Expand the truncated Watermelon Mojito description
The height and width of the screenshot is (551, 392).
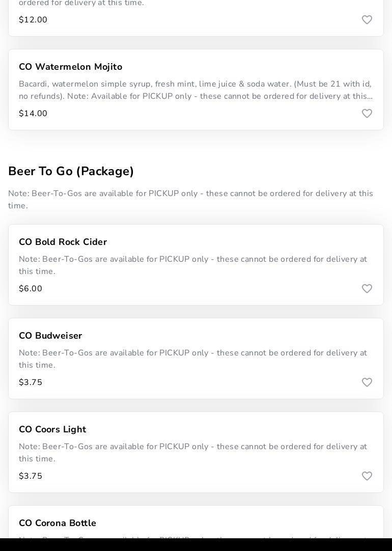[x=195, y=90]
